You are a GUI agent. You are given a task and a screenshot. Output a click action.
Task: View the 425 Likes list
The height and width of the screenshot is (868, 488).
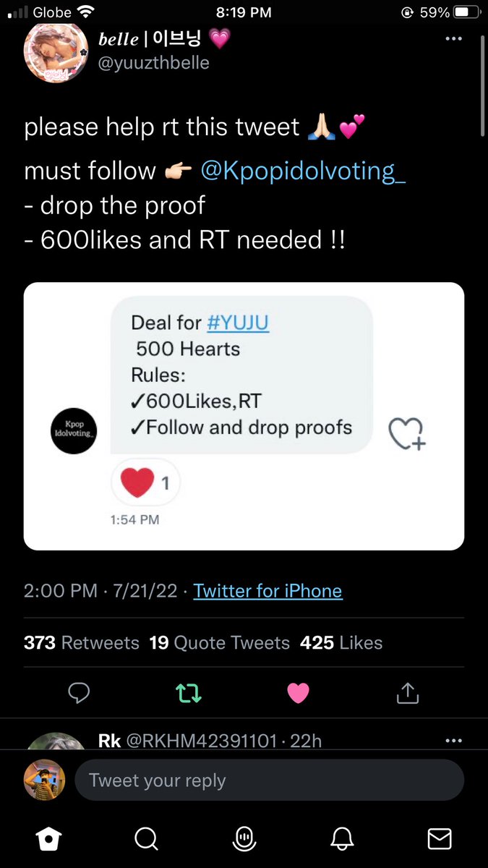click(x=341, y=642)
